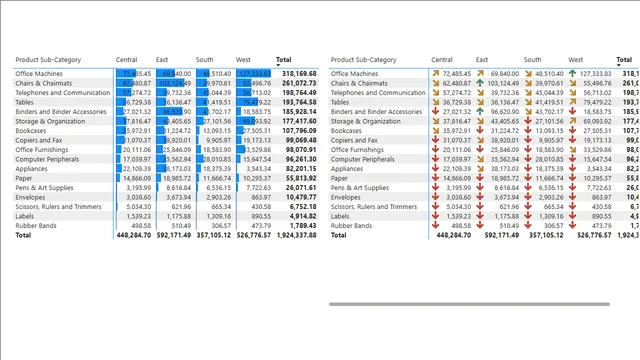Click right table Product Sub-Category header
The image size is (640, 360).
pyautogui.click(x=363, y=60)
